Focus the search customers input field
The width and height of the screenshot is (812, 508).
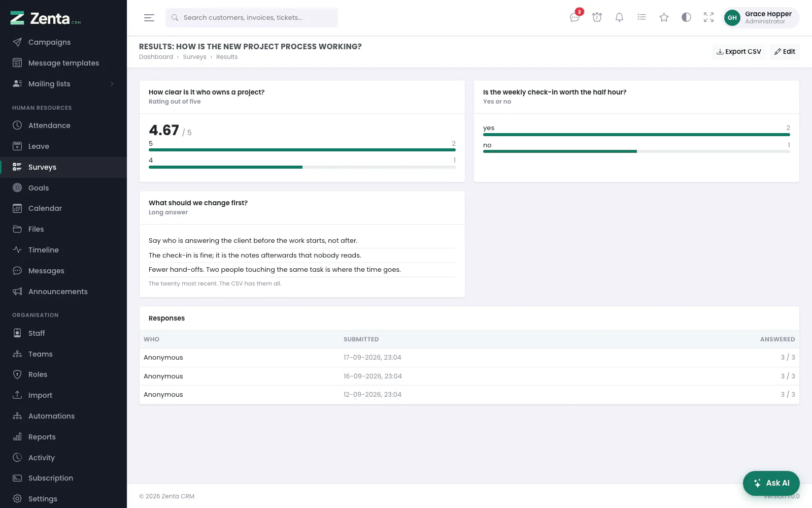click(x=252, y=18)
